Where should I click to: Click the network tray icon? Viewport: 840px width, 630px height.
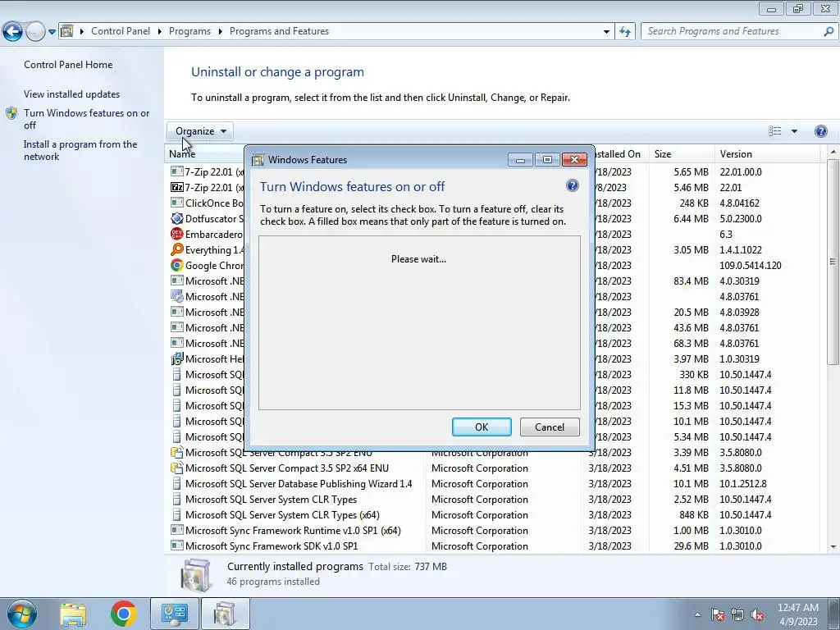[737, 615]
